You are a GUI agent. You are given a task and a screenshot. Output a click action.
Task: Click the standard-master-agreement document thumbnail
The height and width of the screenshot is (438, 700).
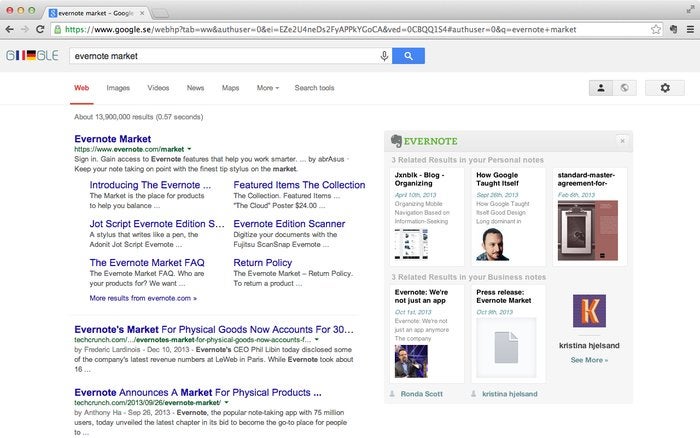pyautogui.click(x=588, y=230)
